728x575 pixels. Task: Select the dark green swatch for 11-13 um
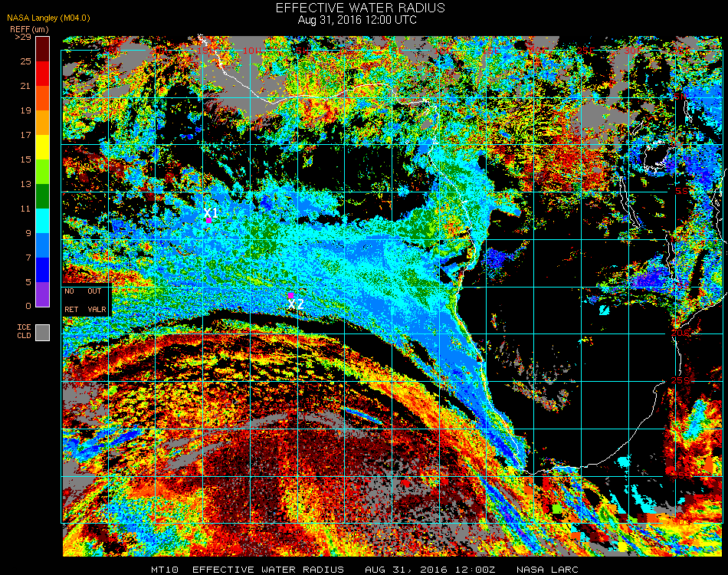pyautogui.click(x=42, y=196)
